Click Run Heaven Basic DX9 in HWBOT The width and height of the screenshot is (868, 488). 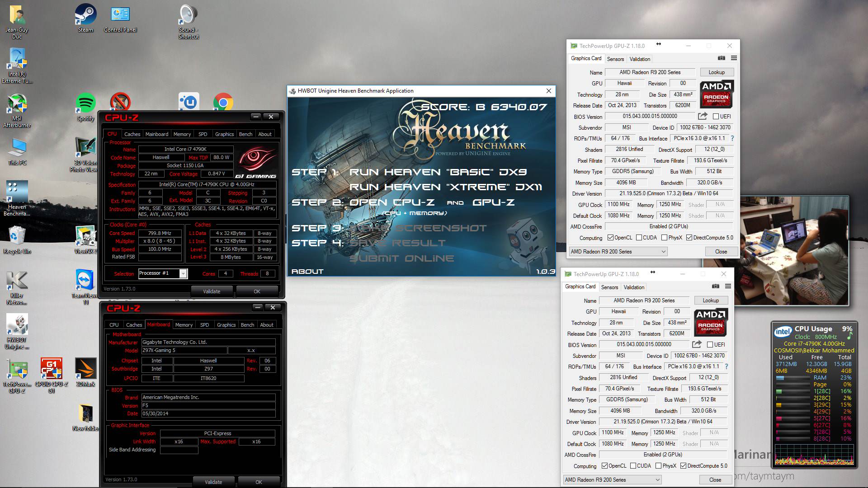(x=438, y=172)
